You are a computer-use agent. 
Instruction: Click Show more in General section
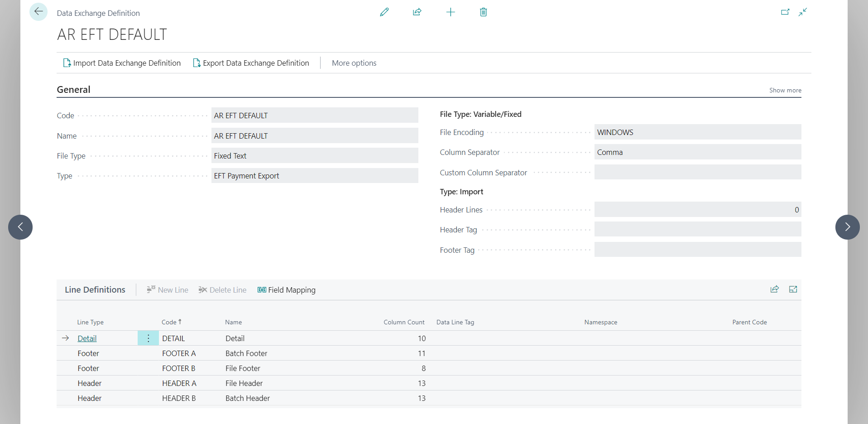785,90
